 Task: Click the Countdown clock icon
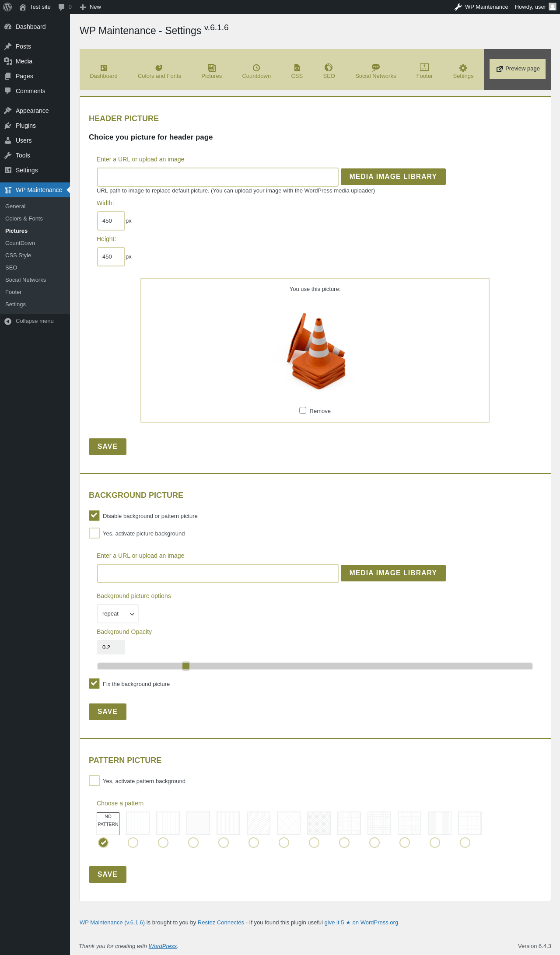(x=256, y=67)
